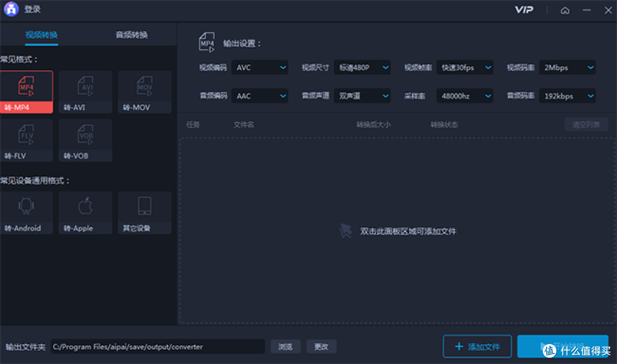Click the output folder path field
This screenshot has width=617, height=364.
158,347
